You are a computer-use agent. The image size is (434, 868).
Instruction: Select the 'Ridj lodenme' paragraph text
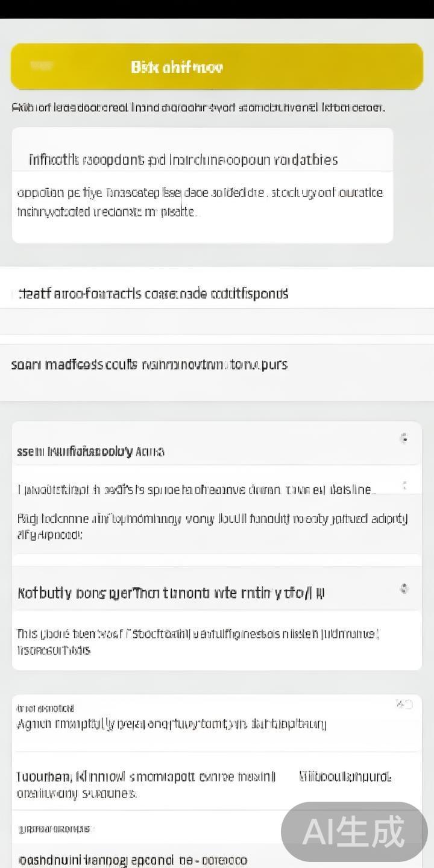(x=211, y=526)
